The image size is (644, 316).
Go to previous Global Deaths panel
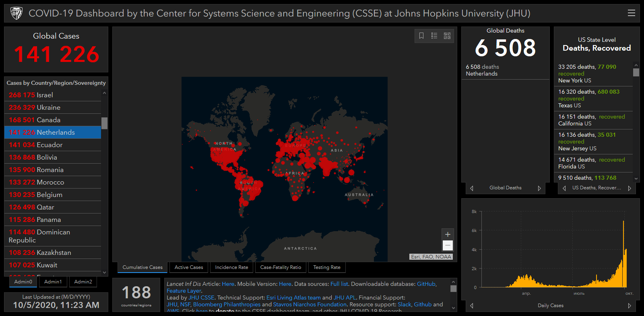[472, 188]
